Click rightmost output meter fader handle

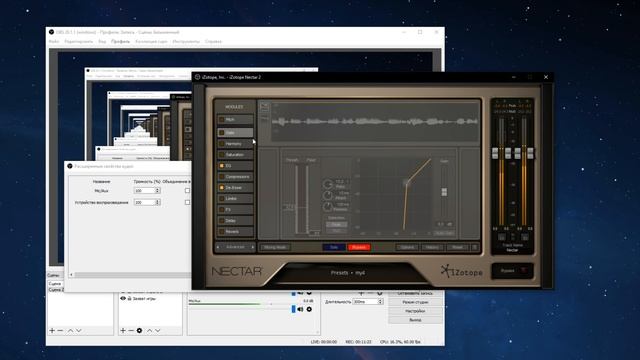530,153
